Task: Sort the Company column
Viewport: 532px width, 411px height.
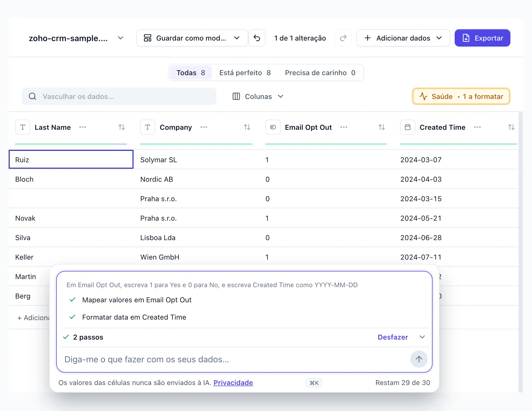Action: pyautogui.click(x=247, y=127)
